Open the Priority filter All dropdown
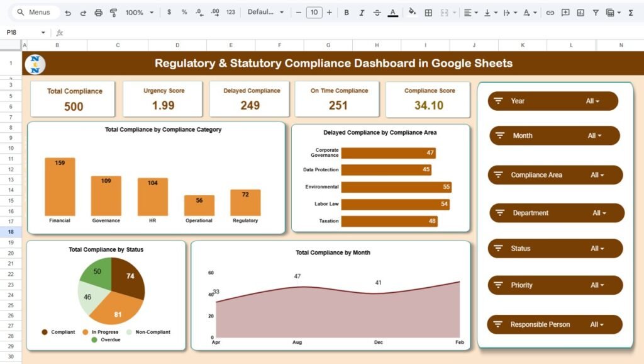The image size is (644, 364). coord(597,285)
